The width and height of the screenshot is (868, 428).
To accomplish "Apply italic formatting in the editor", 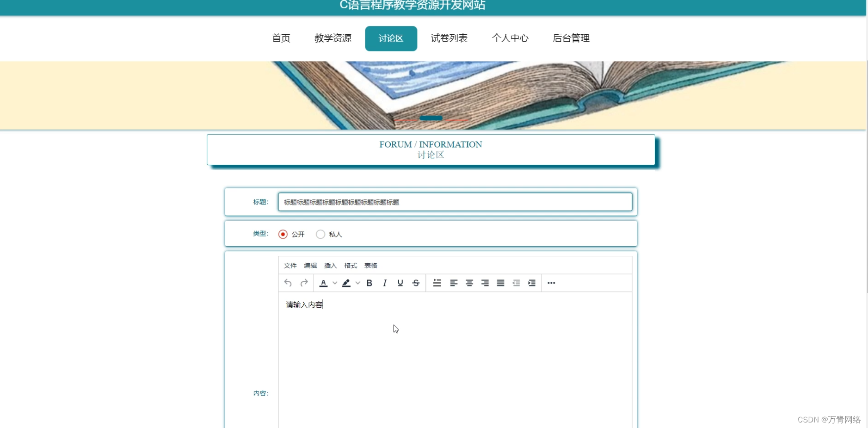I will (384, 283).
